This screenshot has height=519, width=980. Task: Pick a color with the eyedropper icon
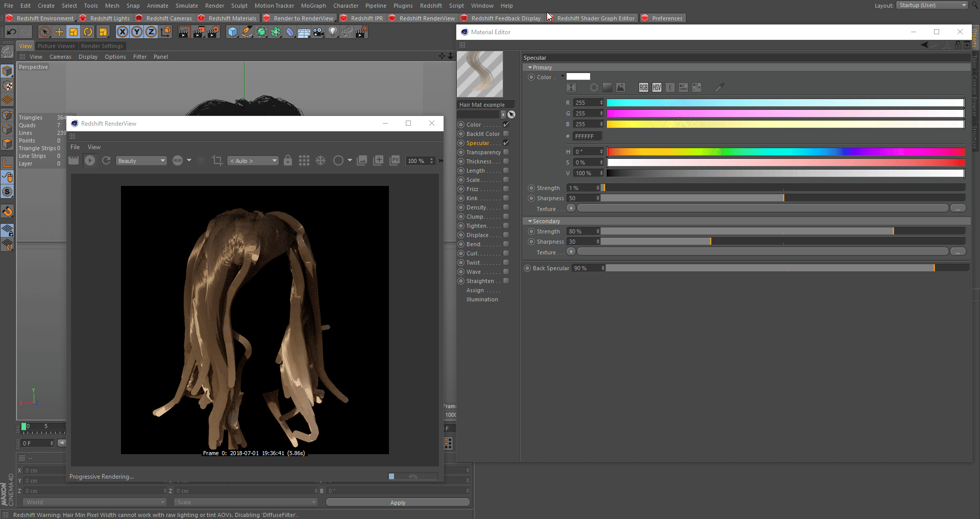click(x=720, y=87)
